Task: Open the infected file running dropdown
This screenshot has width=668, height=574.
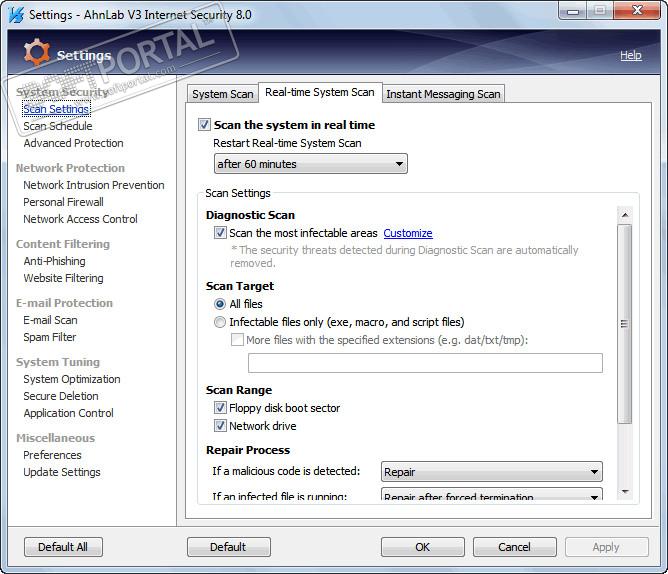Action: tap(492, 494)
